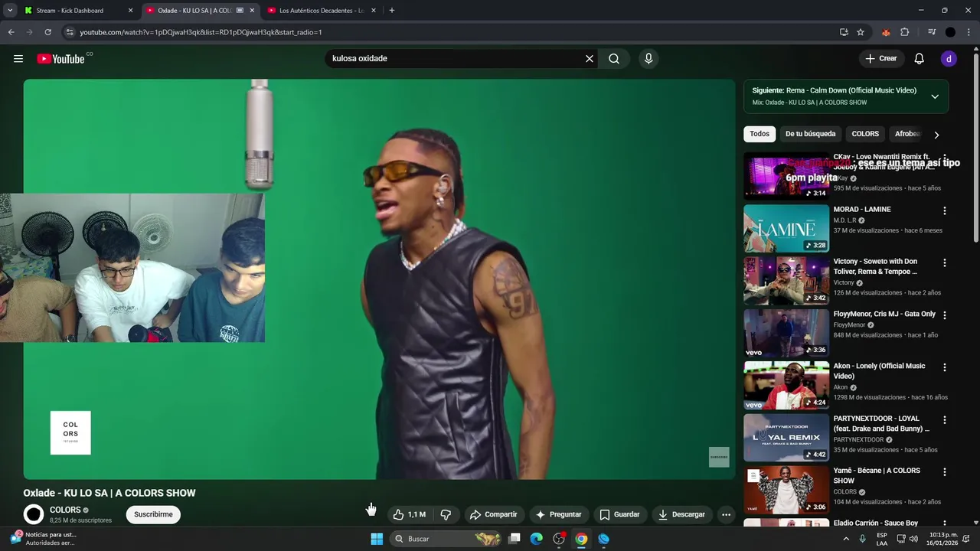The width and height of the screenshot is (980, 551).
Task: Show more filter chips with right arrow
Action: tap(936, 135)
